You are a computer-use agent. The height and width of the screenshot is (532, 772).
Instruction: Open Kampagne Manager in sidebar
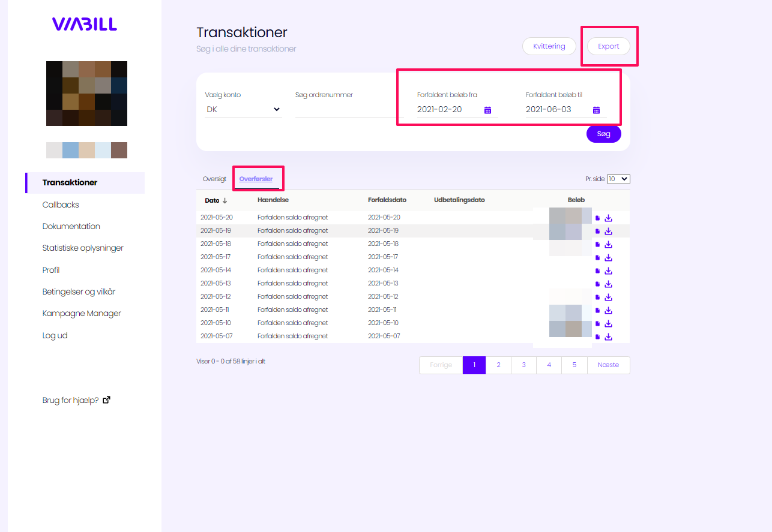pos(82,313)
